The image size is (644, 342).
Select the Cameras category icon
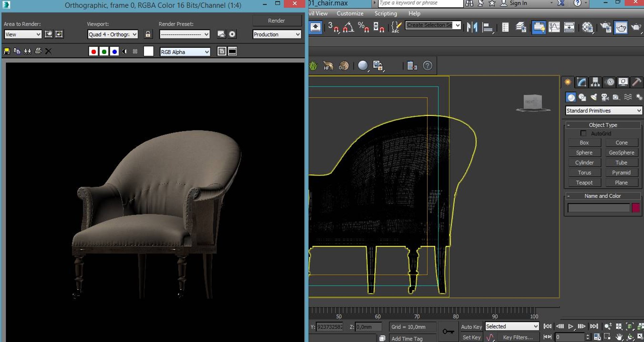point(605,97)
